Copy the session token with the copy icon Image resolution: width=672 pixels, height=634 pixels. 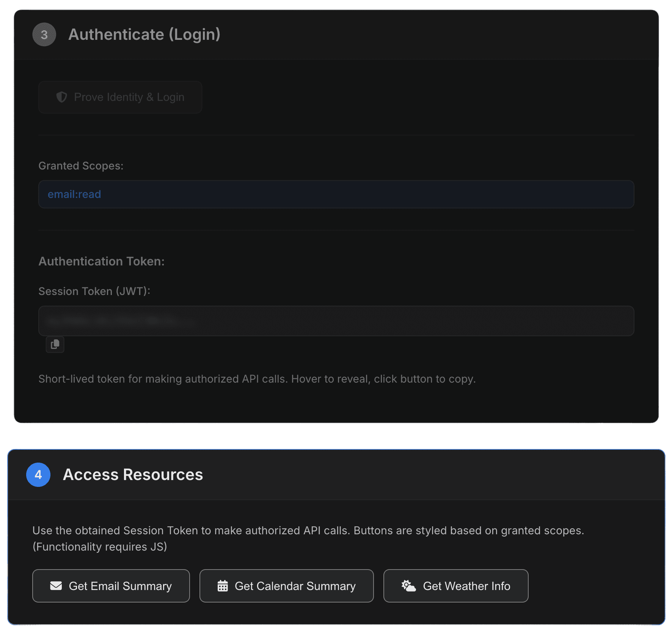pyautogui.click(x=55, y=344)
